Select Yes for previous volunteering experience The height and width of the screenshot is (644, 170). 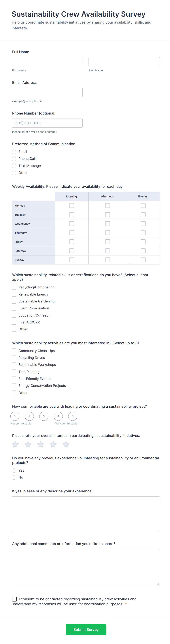tap(14, 470)
